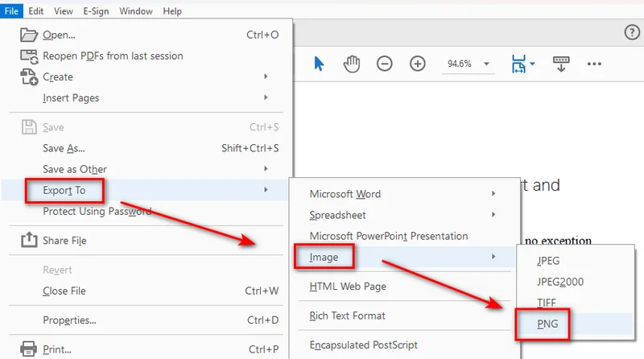Viewport: 644px width, 359px height.
Task: Zoom out with the minus icon
Action: click(385, 64)
